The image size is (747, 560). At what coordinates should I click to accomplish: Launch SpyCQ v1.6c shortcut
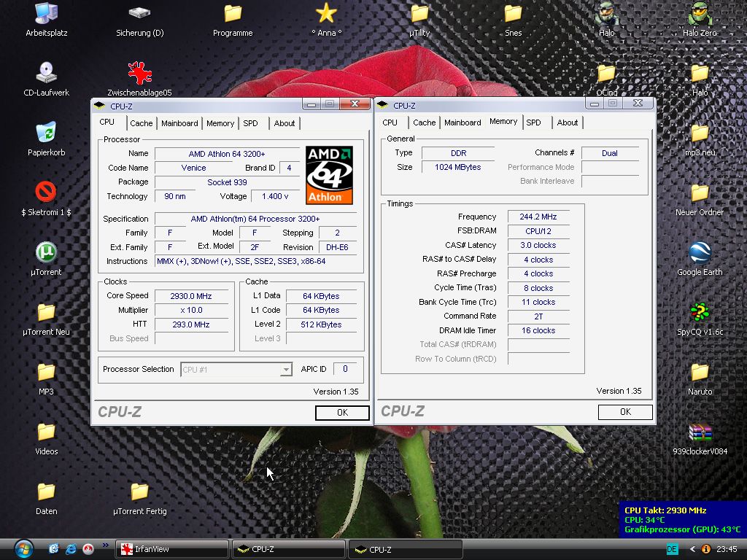click(700, 319)
